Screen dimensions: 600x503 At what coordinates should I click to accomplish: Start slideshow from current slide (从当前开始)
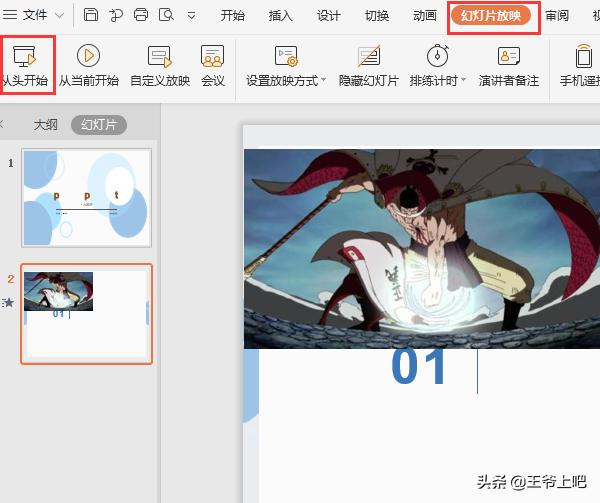(88, 66)
